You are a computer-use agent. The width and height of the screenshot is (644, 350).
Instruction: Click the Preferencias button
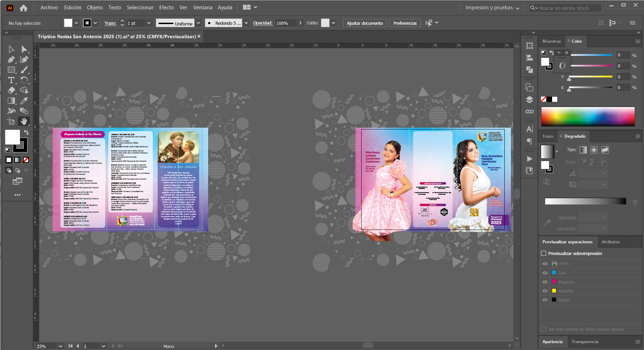[x=405, y=23]
